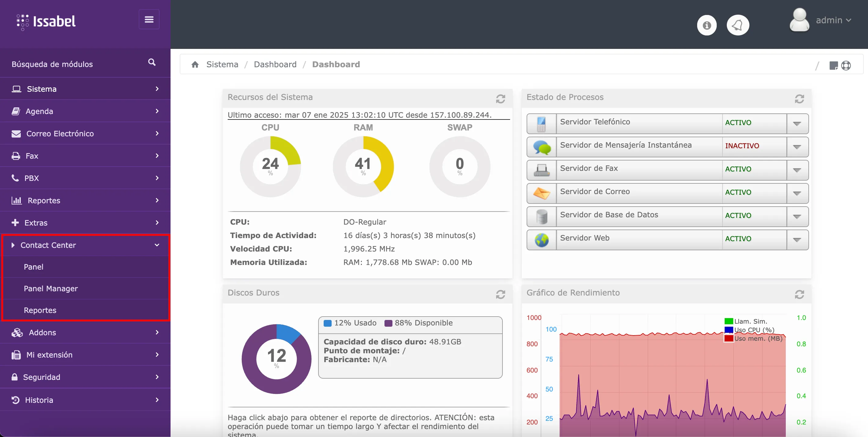Refresh the Estado de Procesos widget
868x437 pixels.
tap(800, 98)
